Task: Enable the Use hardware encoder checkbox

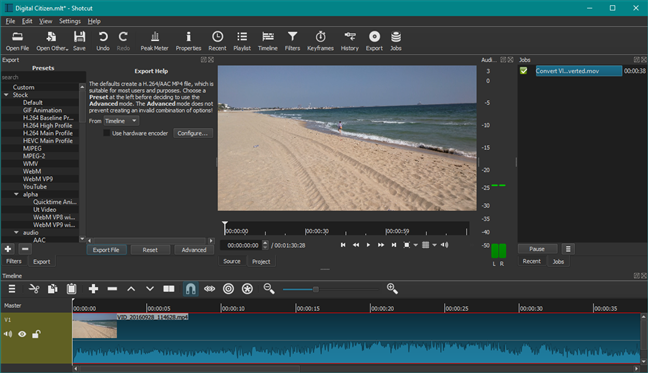Action: point(107,133)
